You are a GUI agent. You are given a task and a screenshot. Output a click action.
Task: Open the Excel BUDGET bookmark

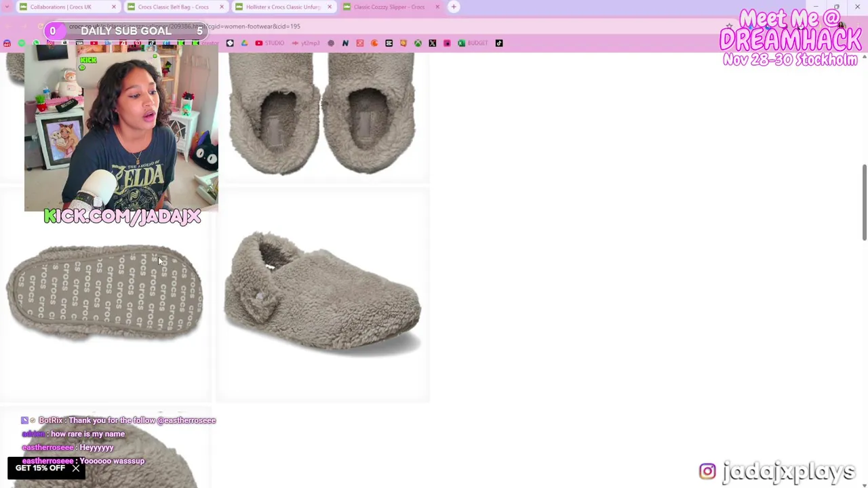473,43
